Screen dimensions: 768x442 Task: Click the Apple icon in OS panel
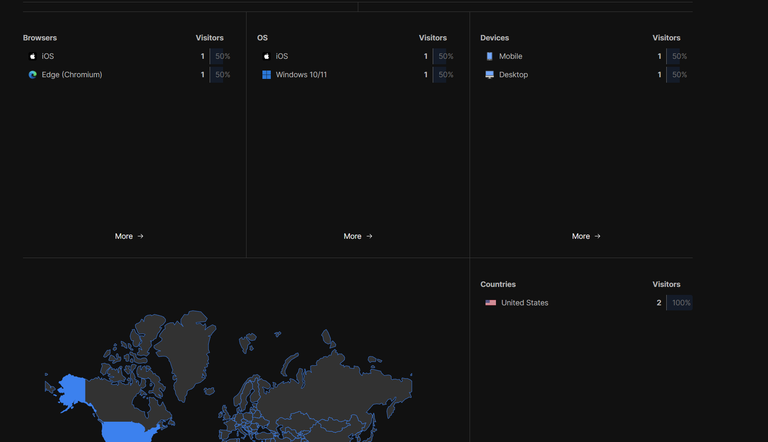(266, 56)
